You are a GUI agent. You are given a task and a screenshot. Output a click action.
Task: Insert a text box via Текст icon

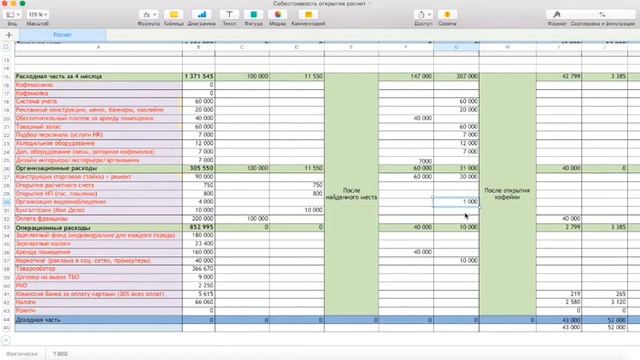229,15
